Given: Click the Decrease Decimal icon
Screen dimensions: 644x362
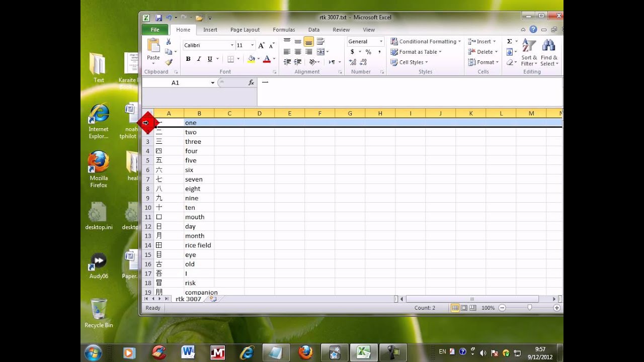Looking at the screenshot, I should pos(364,62).
